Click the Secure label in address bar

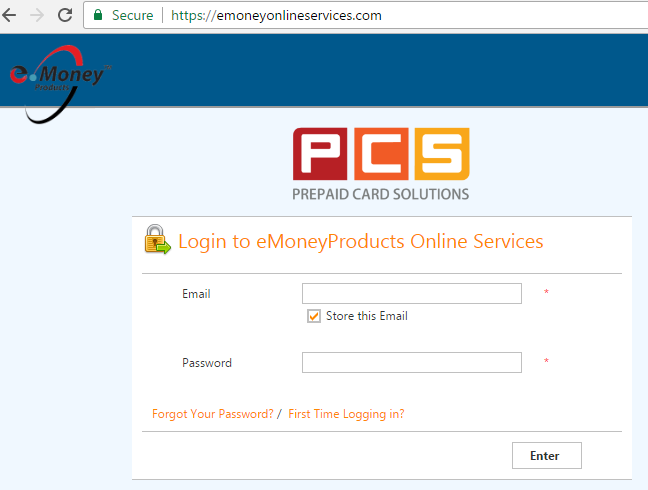tap(132, 15)
